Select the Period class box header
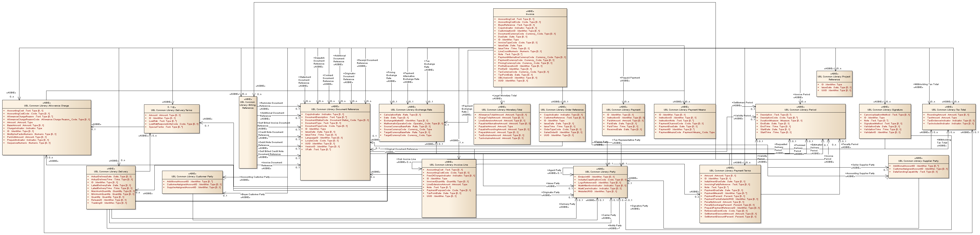Image resolution: width=980 pixels, height=235 pixels. click(x=800, y=108)
